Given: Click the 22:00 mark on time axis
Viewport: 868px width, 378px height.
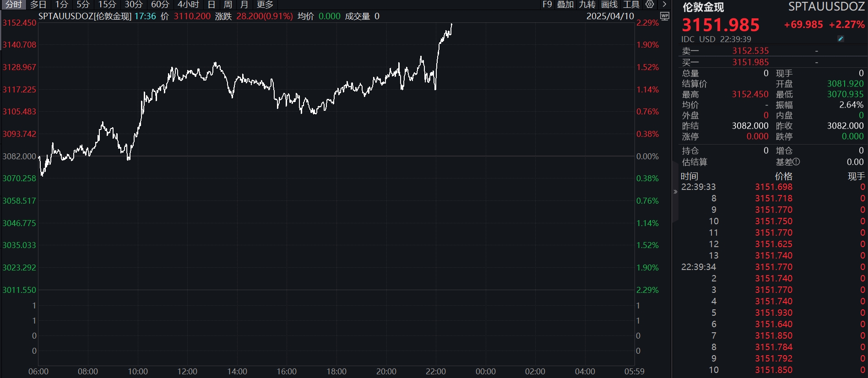Looking at the screenshot, I should pos(435,372).
